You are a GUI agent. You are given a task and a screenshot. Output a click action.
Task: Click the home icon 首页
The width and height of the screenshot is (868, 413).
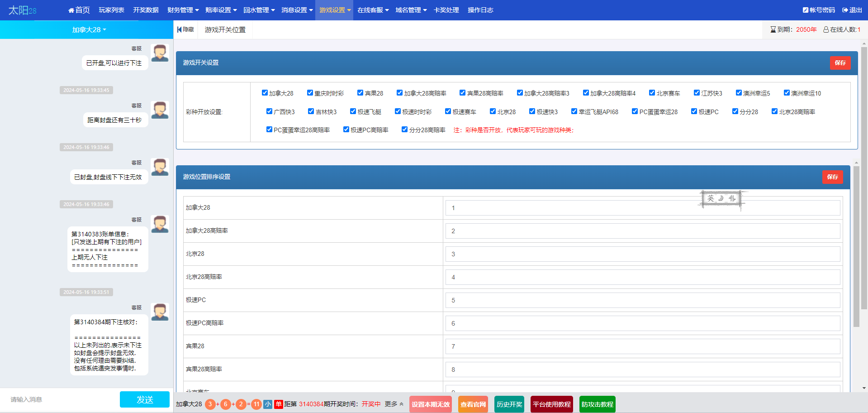[x=71, y=10]
